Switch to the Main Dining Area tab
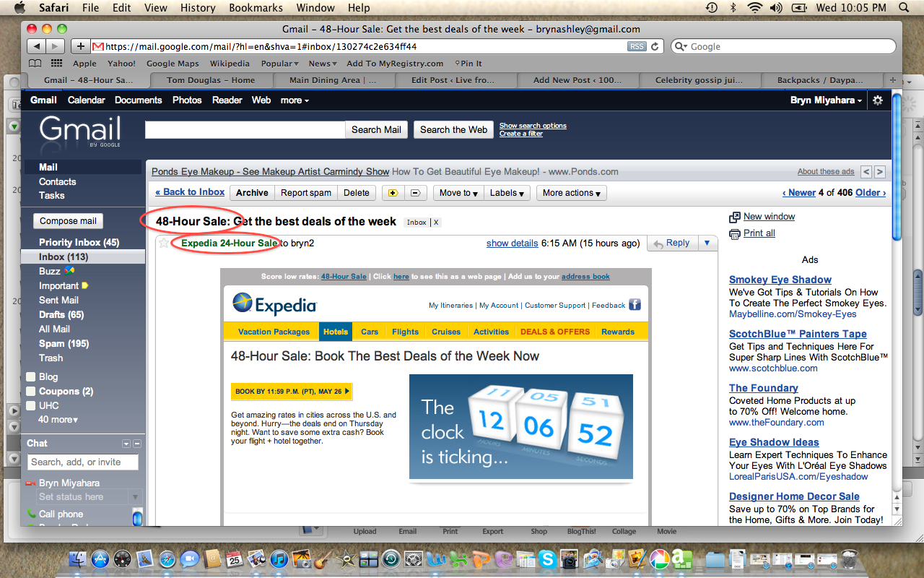This screenshot has width=924, height=578. pyautogui.click(x=333, y=80)
